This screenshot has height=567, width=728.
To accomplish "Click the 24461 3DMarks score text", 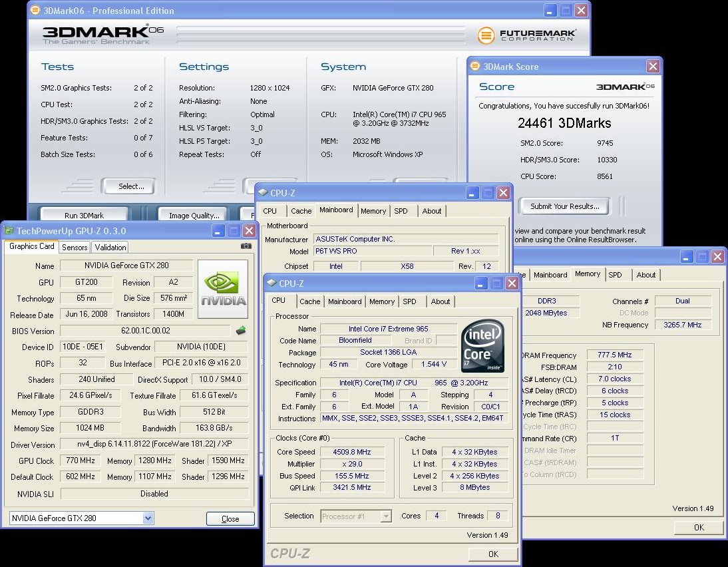I will [x=564, y=123].
